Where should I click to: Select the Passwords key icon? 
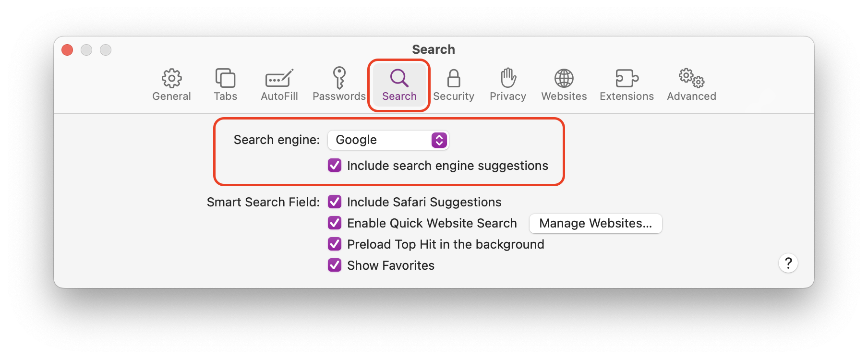click(x=339, y=85)
